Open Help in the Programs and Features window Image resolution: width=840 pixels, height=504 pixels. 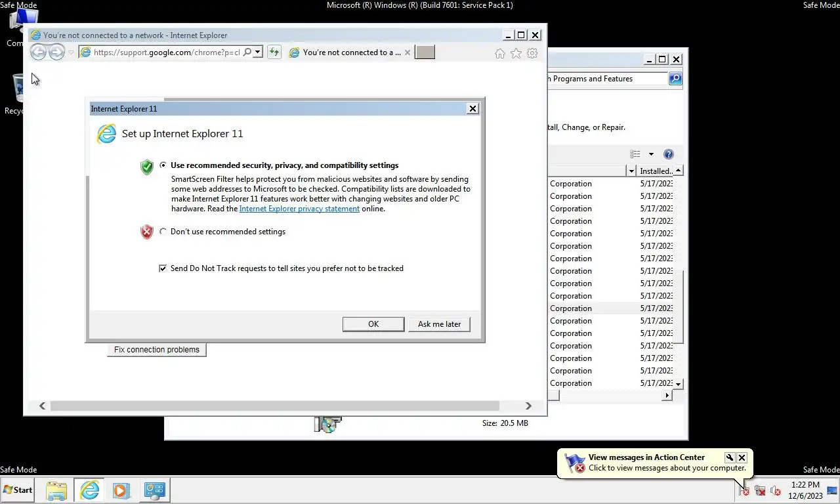[668, 154]
